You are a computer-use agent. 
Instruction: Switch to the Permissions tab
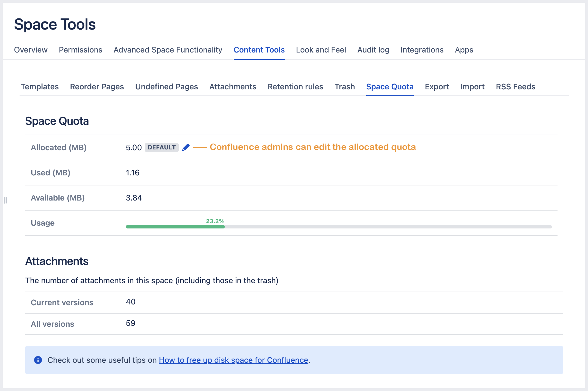pyautogui.click(x=81, y=50)
